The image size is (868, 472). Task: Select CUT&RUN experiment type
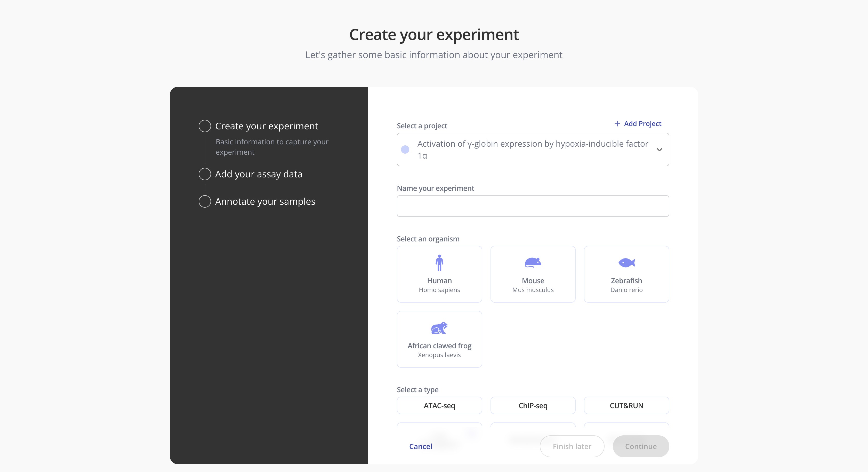[626, 406]
